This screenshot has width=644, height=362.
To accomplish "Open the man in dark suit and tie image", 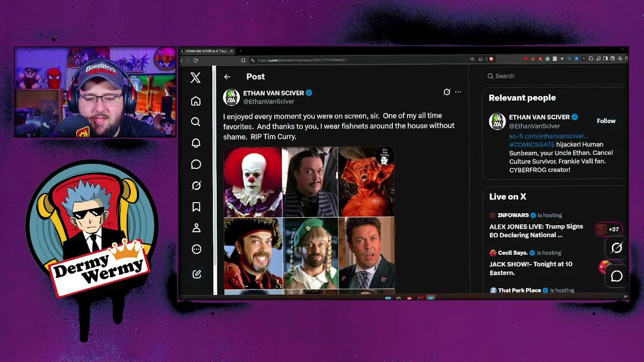I will click(x=310, y=182).
